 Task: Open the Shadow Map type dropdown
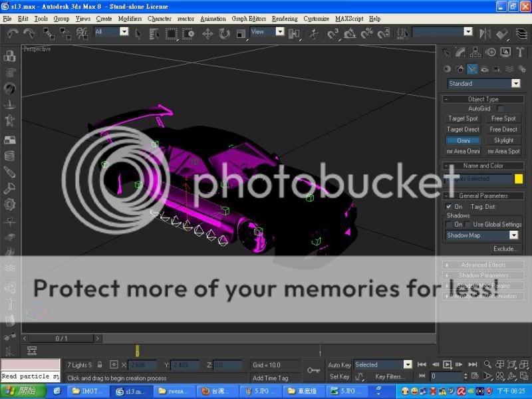pos(513,235)
